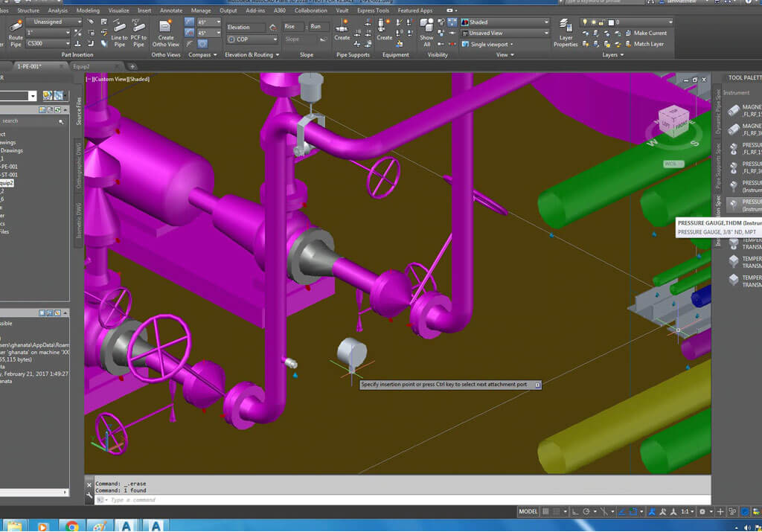This screenshot has width=762, height=532.
Task: Toggle grid display in the status bar
Action: [545, 512]
